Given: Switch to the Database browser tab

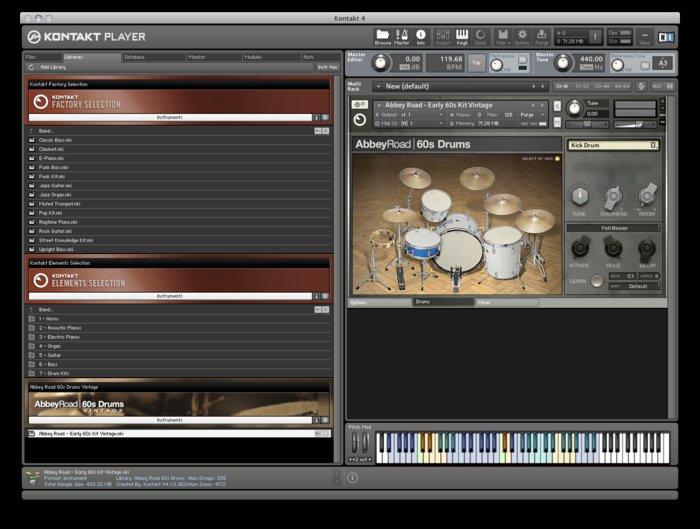Looking at the screenshot, I should [x=153, y=57].
